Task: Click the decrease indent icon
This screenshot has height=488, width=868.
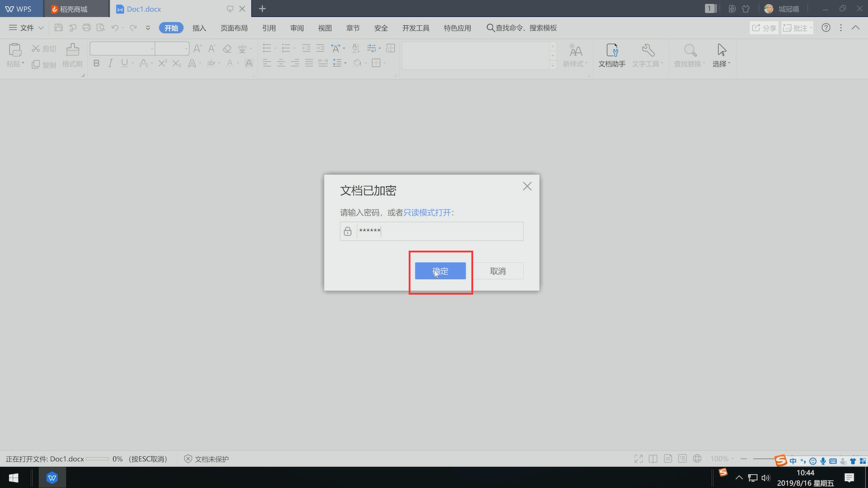Action: point(306,49)
